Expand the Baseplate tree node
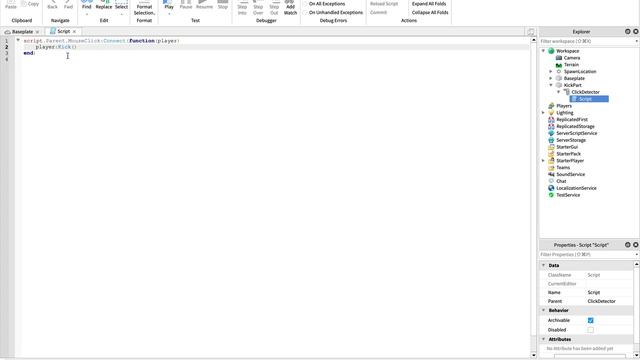The height and width of the screenshot is (360, 640). [551, 78]
